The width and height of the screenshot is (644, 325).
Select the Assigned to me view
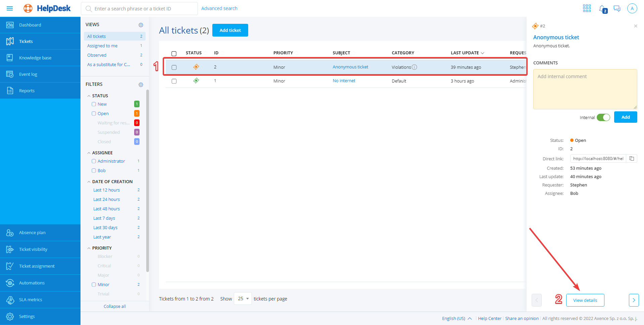pyautogui.click(x=102, y=46)
